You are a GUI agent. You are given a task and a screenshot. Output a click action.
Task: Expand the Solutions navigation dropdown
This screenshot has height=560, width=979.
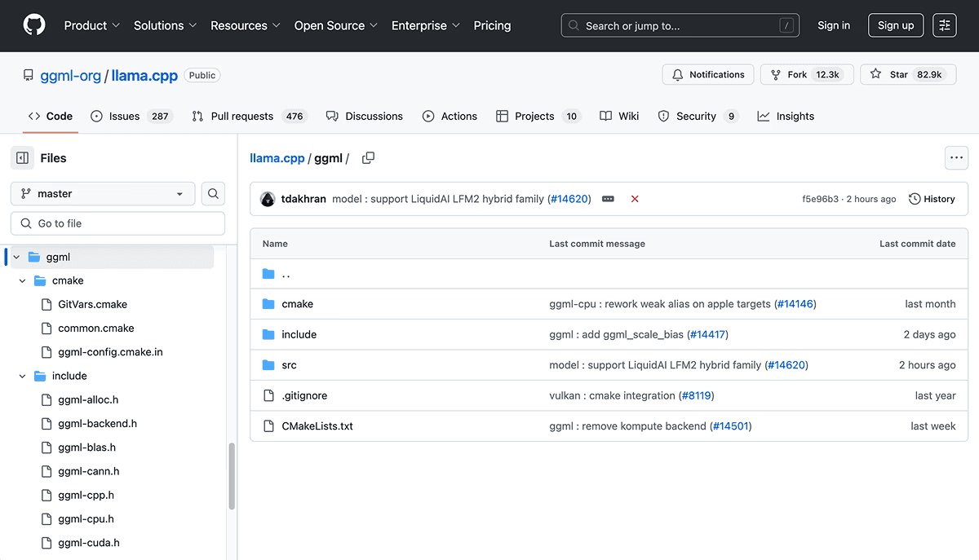(164, 25)
